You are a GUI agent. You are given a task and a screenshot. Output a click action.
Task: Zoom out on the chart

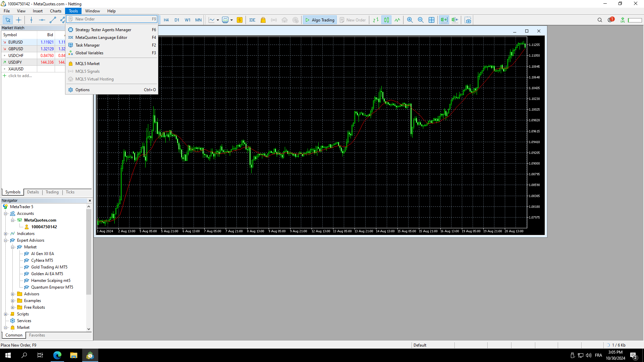click(421, 20)
